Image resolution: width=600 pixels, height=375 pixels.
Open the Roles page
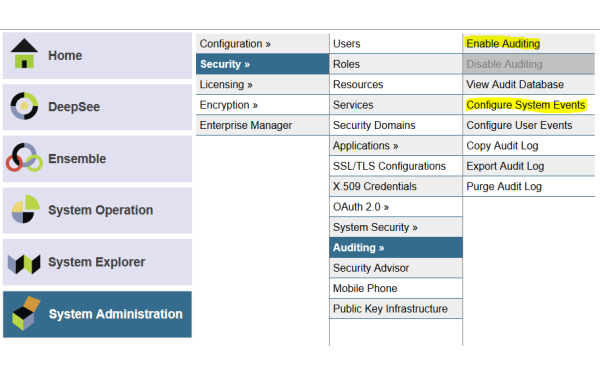[396, 64]
